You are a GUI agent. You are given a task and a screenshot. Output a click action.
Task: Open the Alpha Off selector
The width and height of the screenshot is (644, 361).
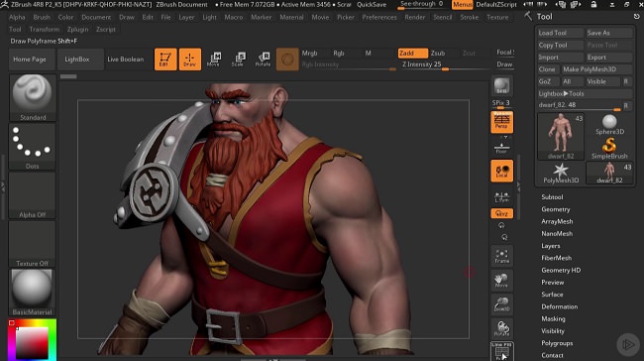click(33, 195)
